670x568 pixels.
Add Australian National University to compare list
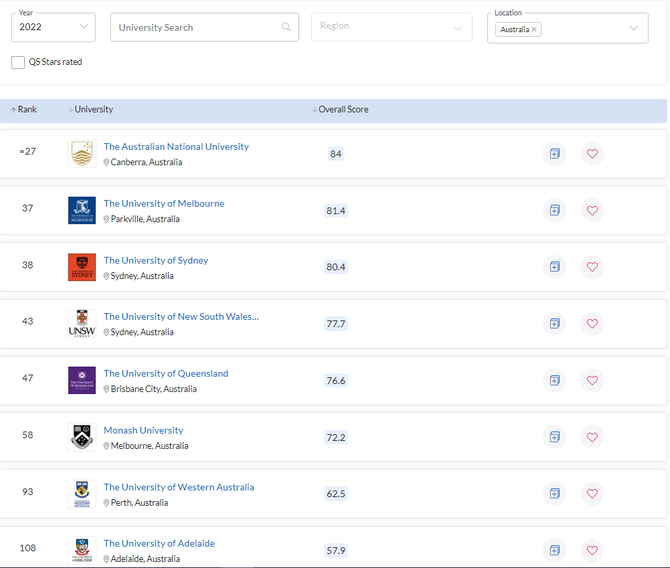pyautogui.click(x=554, y=153)
